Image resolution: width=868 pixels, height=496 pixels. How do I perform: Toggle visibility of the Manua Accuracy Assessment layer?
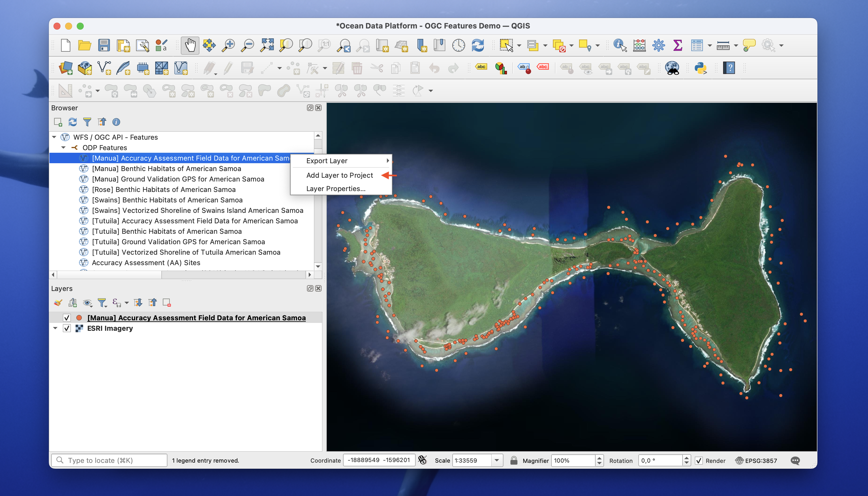67,317
